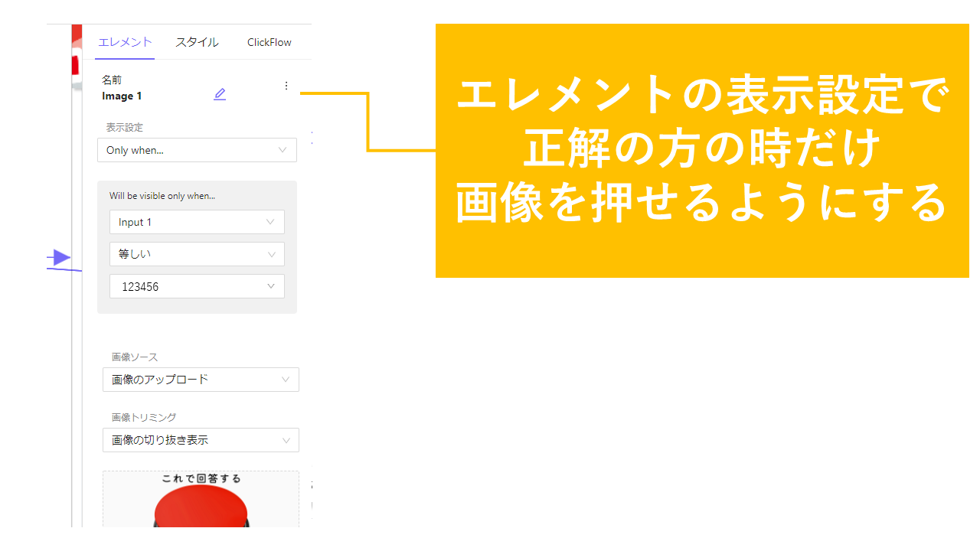Open the 画像の切り抜き表示 trimming dropdown

[x=201, y=440]
